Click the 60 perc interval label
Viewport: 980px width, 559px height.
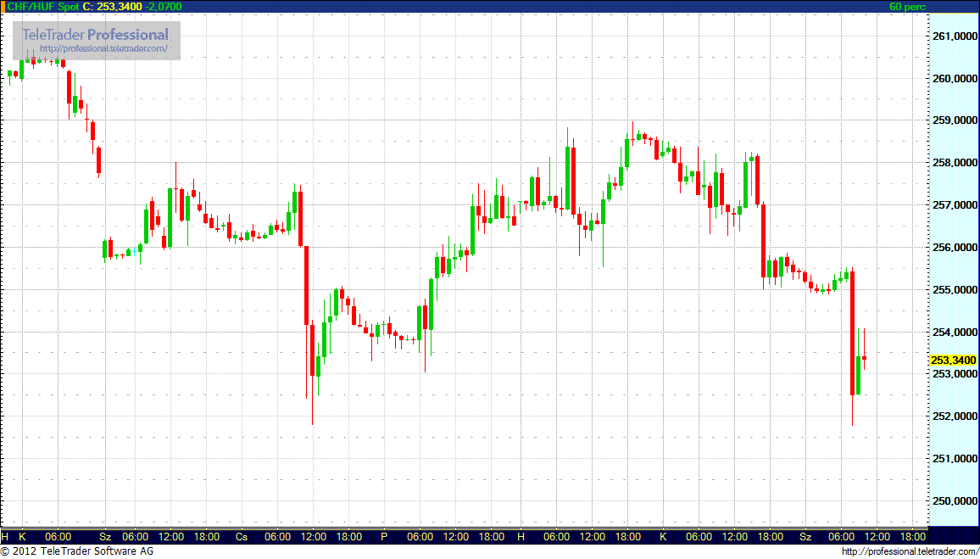[x=905, y=7]
